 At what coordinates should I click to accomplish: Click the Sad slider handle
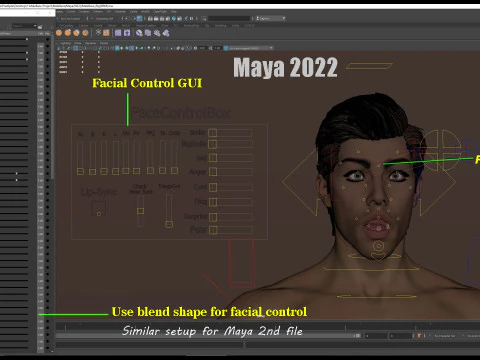click(213, 158)
